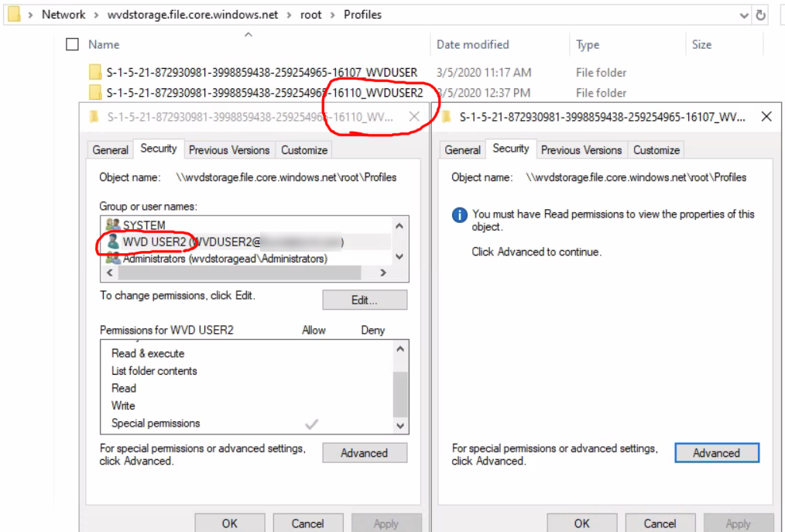
Task: Click the permissions list scrollbar thumb
Action: [400, 395]
